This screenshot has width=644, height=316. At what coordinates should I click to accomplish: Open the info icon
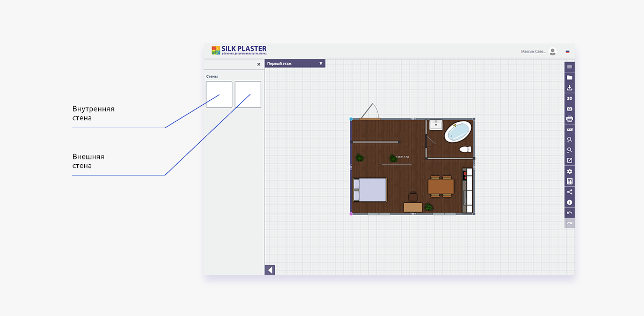(x=569, y=202)
